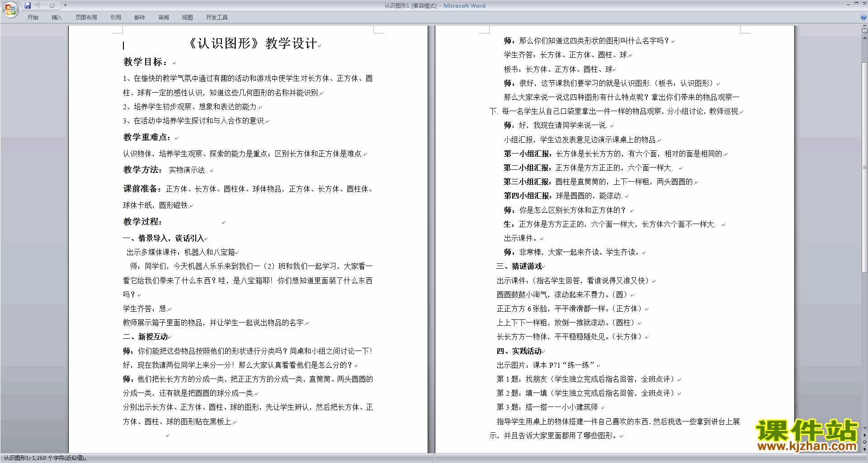Click the heading 教学重难点
Viewport: 868px width, 463px height.
click(147, 137)
